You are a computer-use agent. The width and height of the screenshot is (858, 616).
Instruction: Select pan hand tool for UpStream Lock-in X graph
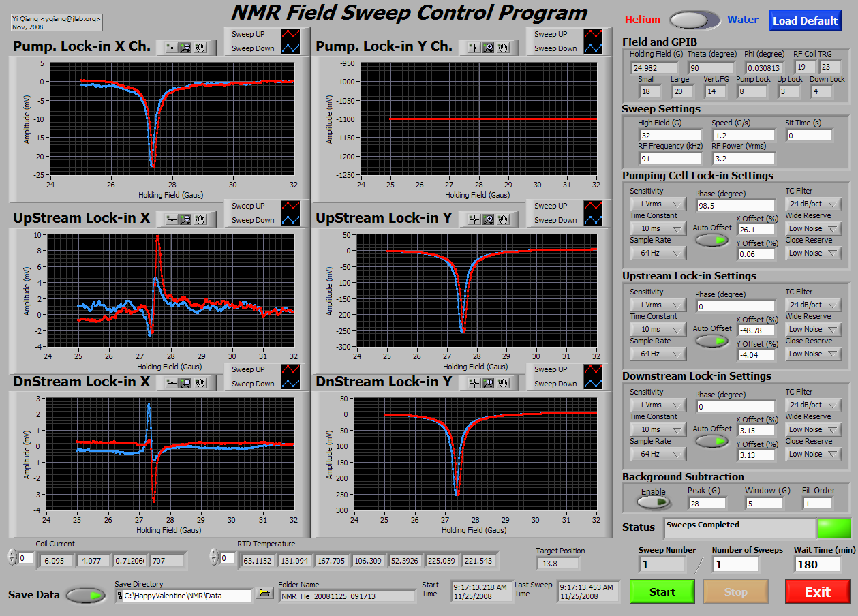click(x=200, y=219)
